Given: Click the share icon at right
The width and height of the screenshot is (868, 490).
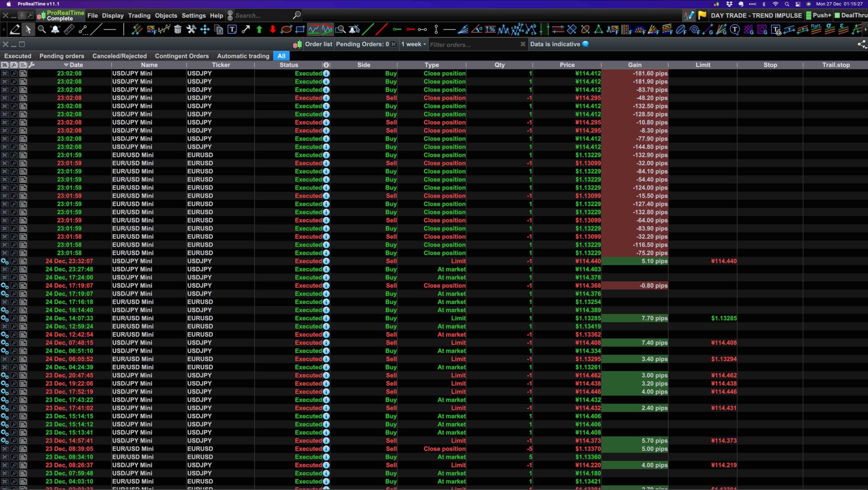Looking at the screenshot, I should 862,44.
